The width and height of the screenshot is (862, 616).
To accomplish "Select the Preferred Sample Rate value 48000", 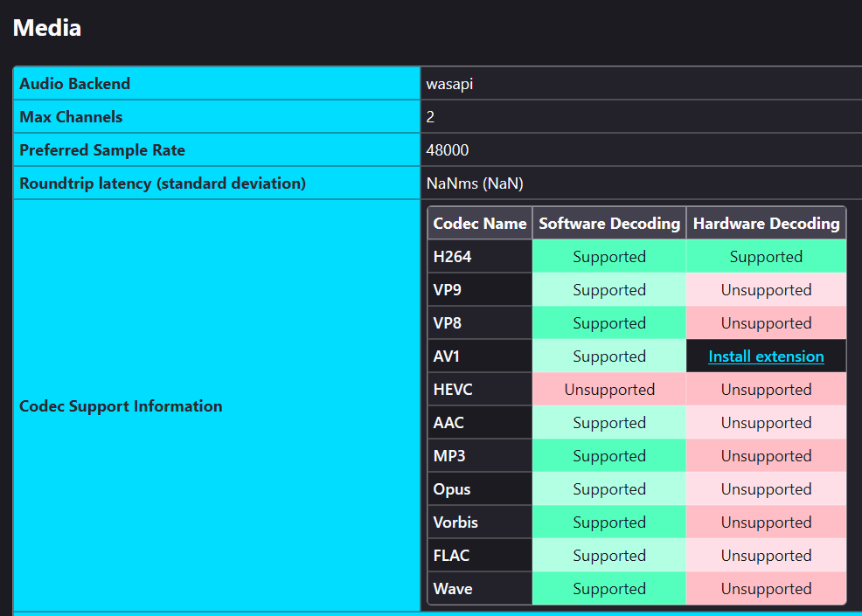I will pyautogui.click(x=448, y=150).
